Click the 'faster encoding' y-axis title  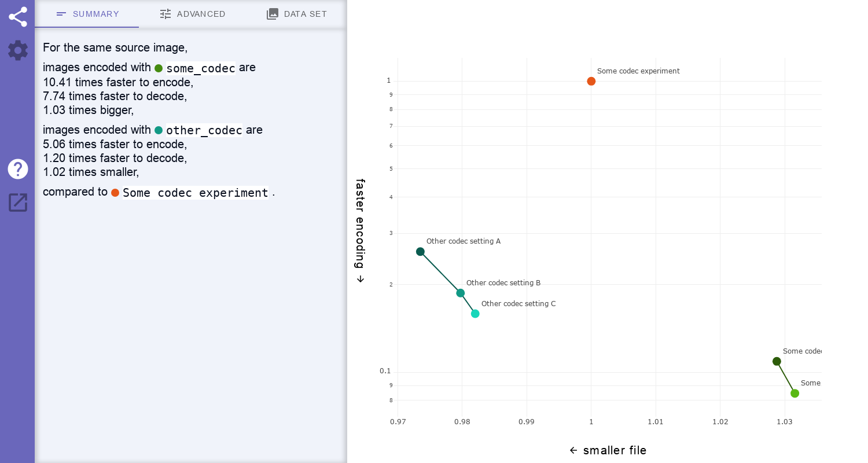pos(360,230)
